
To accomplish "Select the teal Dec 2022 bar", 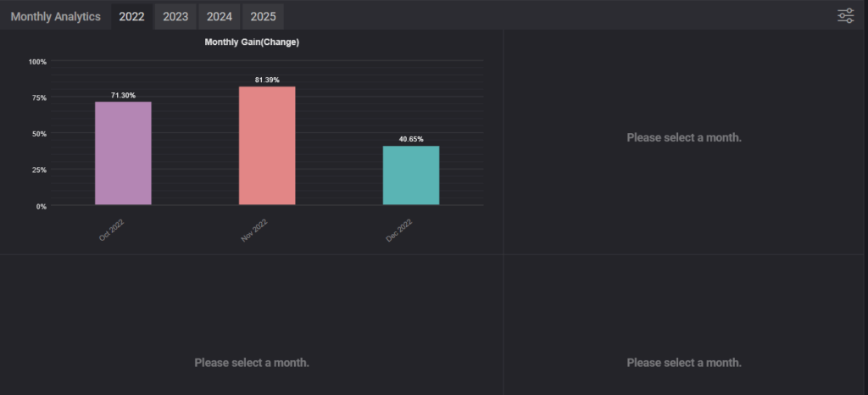I will click(x=411, y=175).
